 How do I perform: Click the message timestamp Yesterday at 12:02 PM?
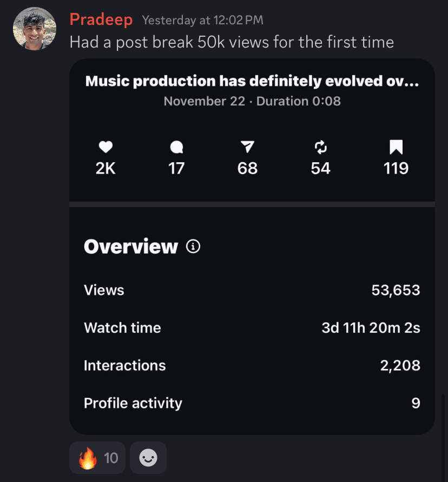coord(202,21)
